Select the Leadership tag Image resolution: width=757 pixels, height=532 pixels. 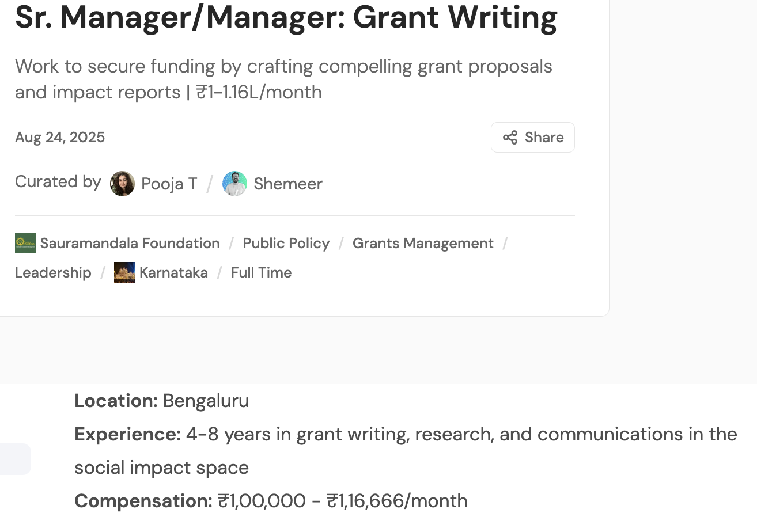coord(53,272)
